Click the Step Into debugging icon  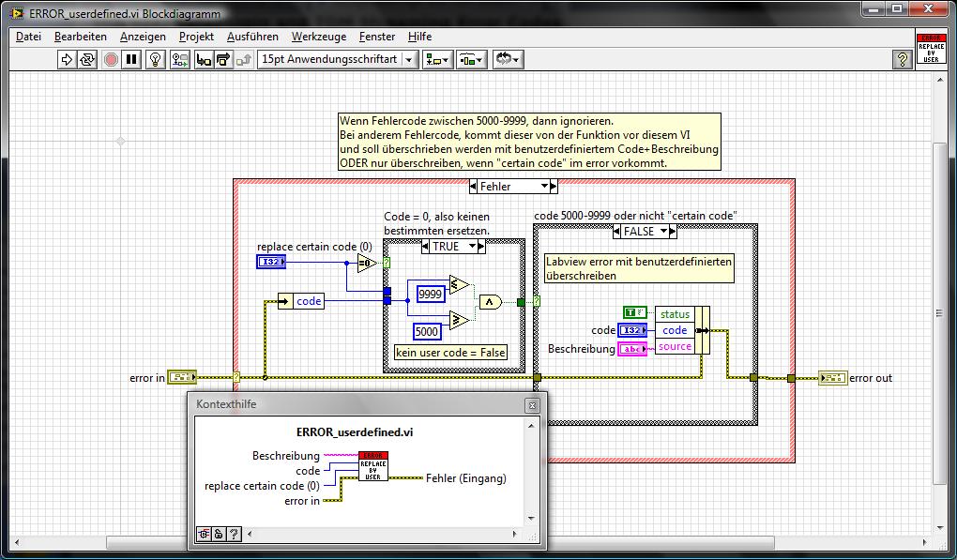[x=203, y=59]
